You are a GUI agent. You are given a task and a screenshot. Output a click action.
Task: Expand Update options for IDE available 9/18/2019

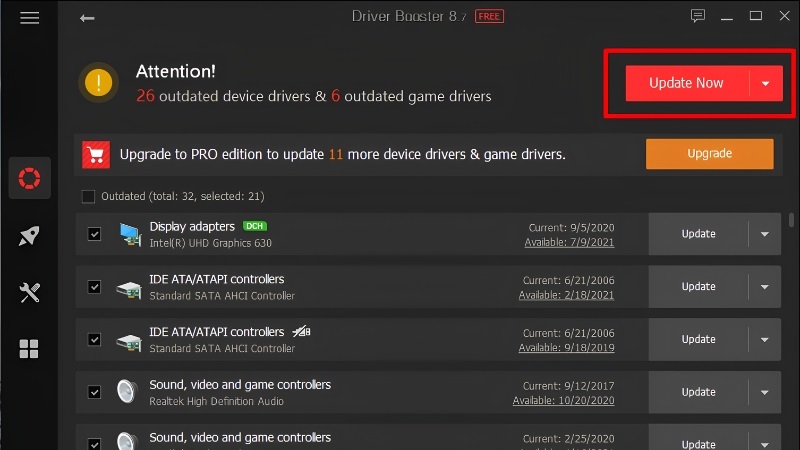coord(764,340)
